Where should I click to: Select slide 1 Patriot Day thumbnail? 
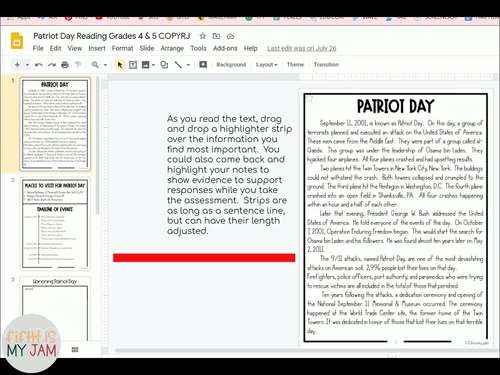[55, 124]
